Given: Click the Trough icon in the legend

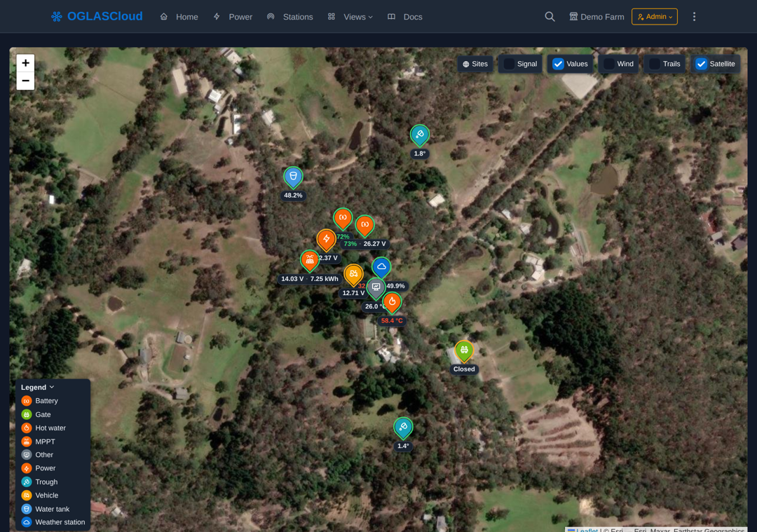Looking at the screenshot, I should click(x=27, y=482).
